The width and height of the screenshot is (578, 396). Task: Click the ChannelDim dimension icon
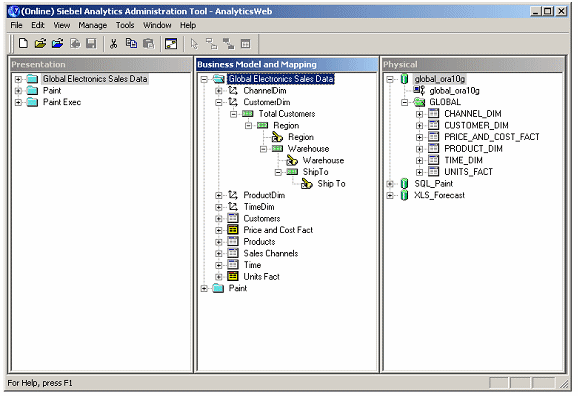tap(233, 90)
